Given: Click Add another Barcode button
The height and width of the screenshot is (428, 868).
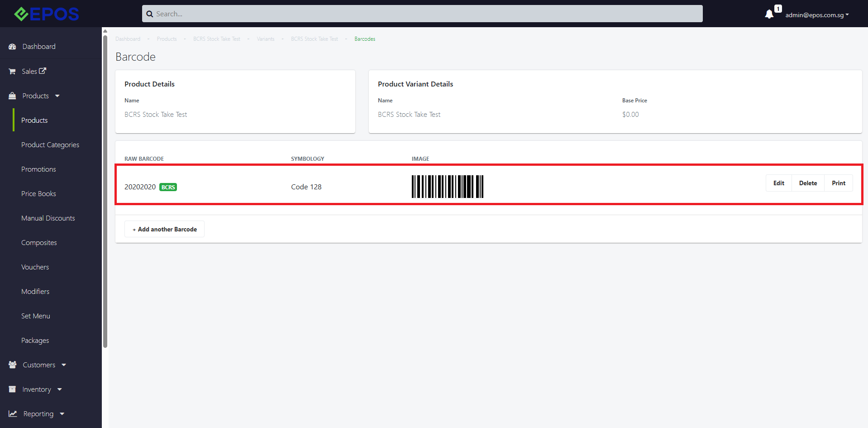Looking at the screenshot, I should click(x=164, y=229).
